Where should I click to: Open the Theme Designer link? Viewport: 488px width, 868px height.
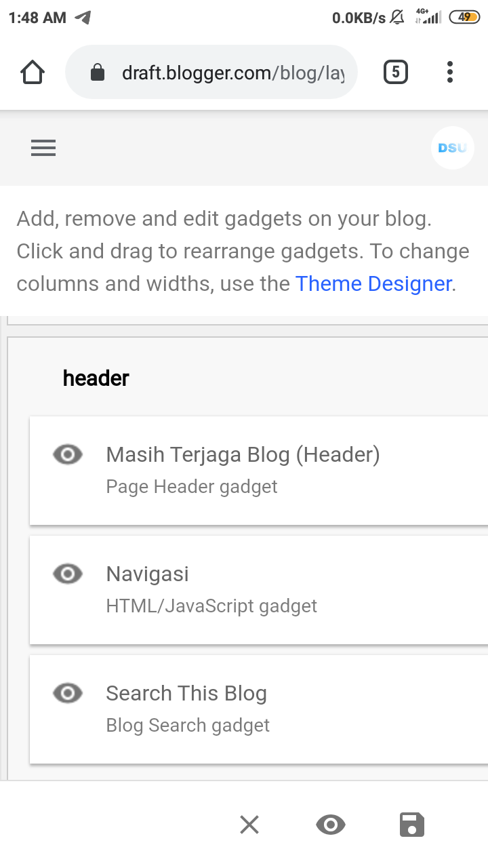click(373, 283)
